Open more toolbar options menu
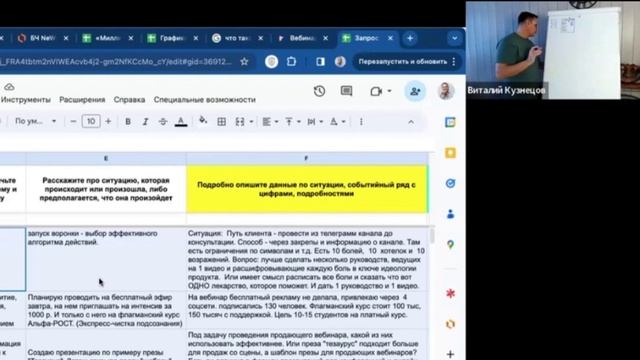The height and width of the screenshot is (360, 640). [361, 122]
